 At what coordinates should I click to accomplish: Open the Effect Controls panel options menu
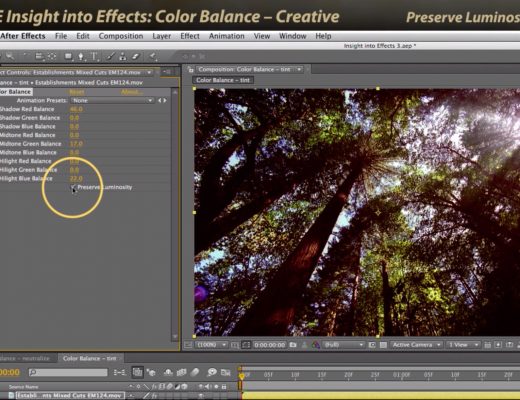pyautogui.click(x=166, y=72)
